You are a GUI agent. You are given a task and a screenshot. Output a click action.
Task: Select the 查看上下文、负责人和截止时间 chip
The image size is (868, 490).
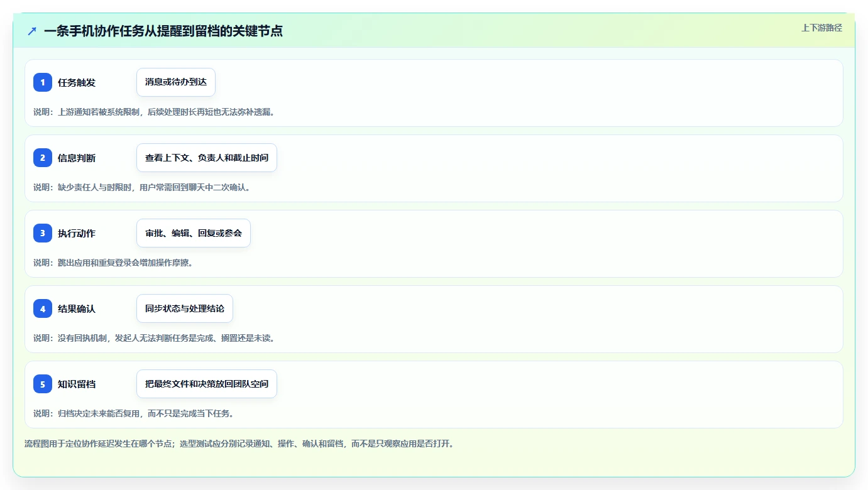(207, 158)
